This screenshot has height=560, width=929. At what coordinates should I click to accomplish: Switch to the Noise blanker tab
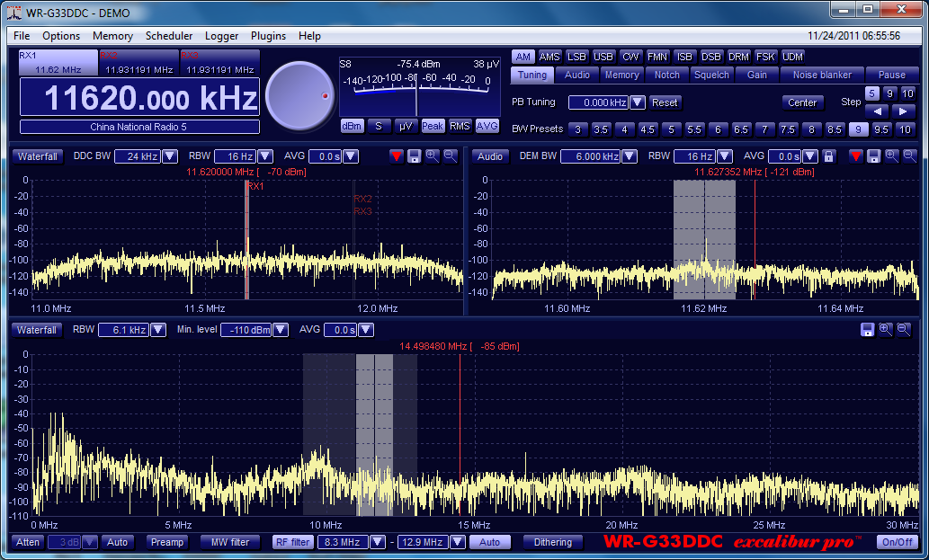pos(822,75)
